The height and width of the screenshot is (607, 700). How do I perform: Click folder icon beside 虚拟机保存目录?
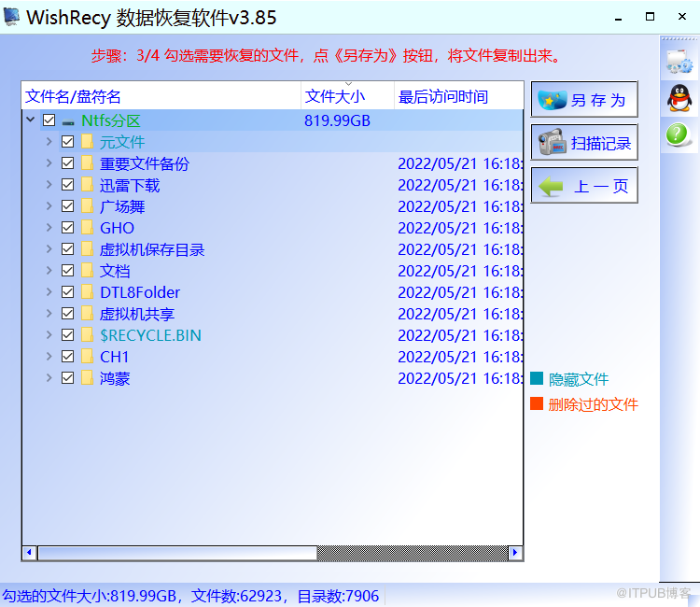87,249
